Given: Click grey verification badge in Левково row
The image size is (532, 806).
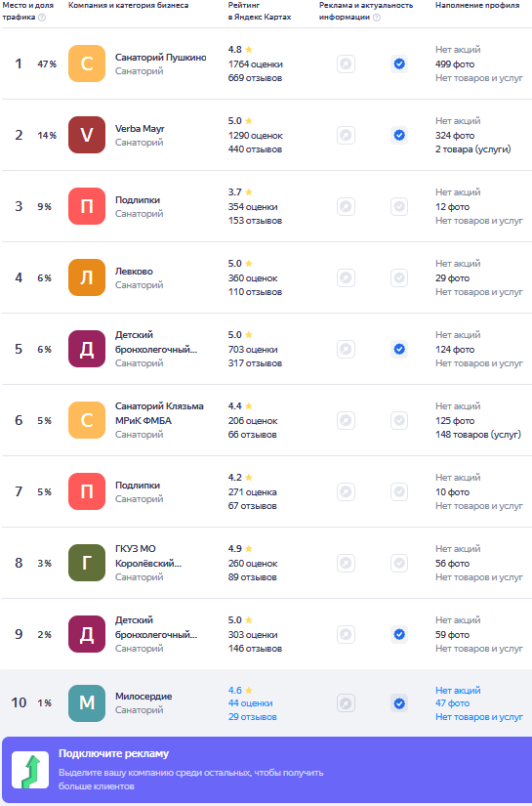Looking at the screenshot, I should (x=399, y=277).
